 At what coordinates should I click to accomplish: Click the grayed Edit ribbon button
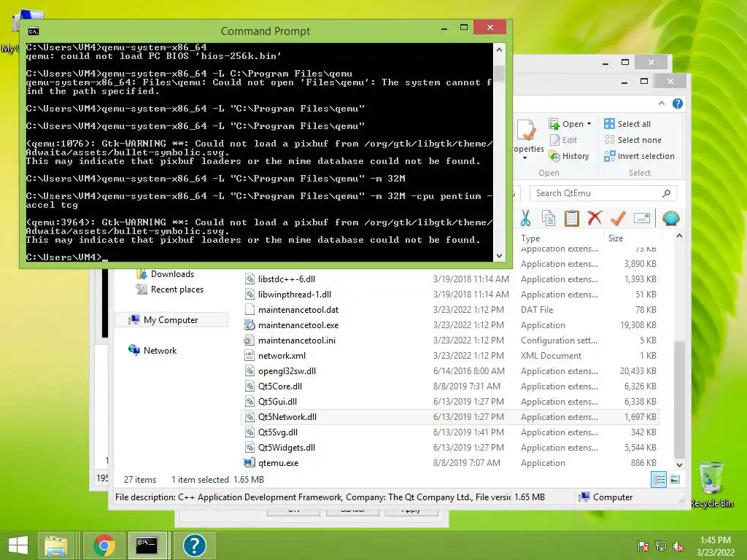point(563,140)
